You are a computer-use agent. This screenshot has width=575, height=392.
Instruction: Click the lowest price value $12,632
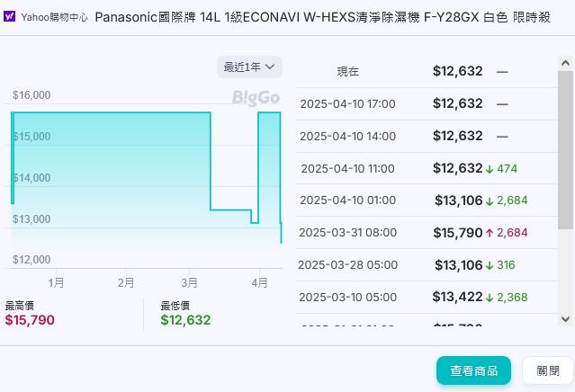(x=185, y=320)
